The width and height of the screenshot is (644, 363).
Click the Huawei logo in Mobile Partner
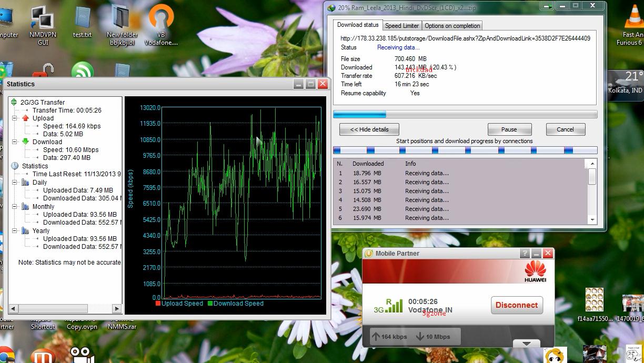535,271
